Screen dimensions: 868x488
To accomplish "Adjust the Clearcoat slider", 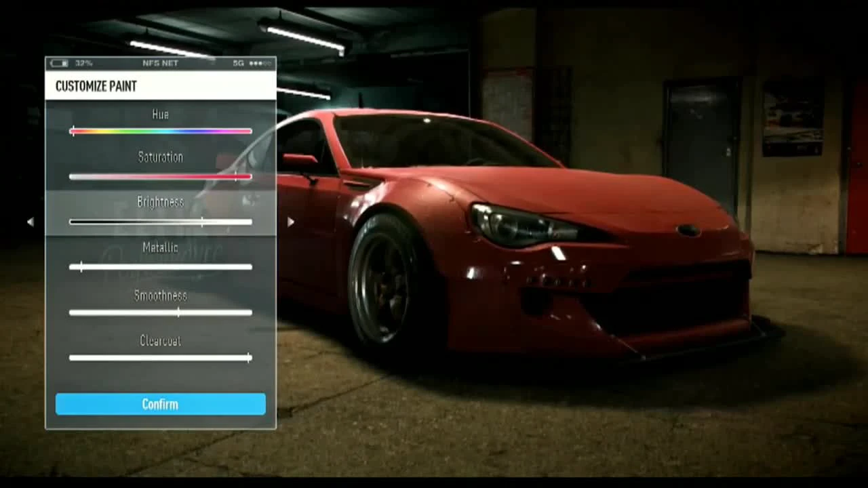I will 161,357.
